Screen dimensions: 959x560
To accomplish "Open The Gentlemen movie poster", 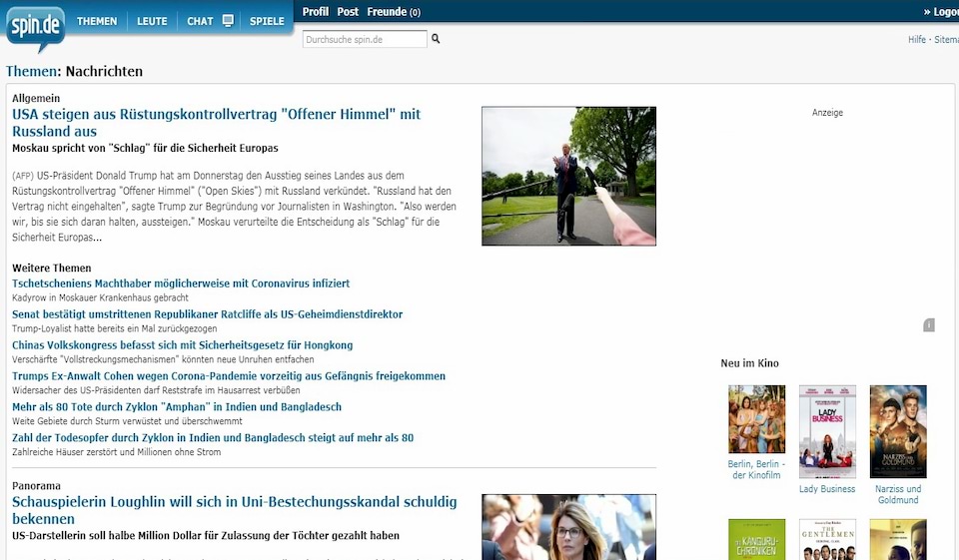I will [x=827, y=539].
